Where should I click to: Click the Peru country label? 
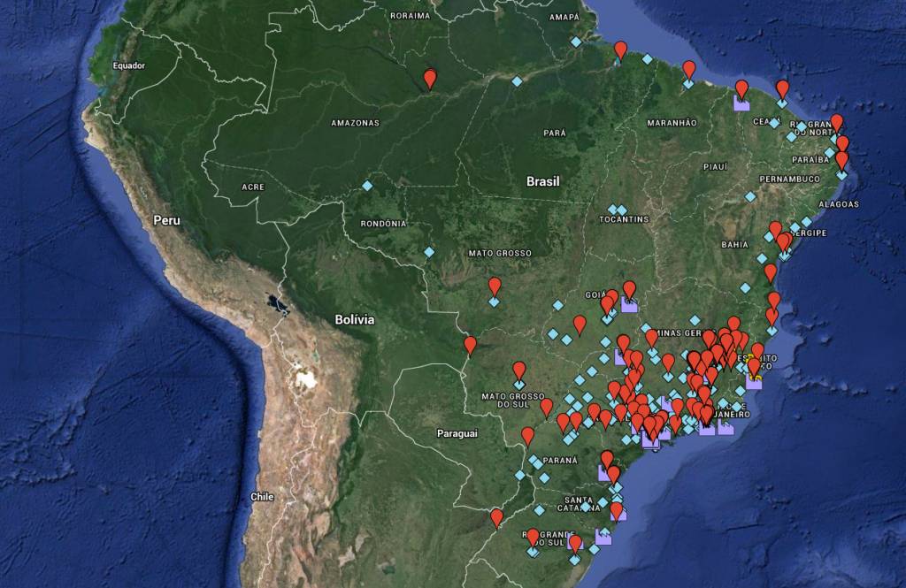coord(166,219)
